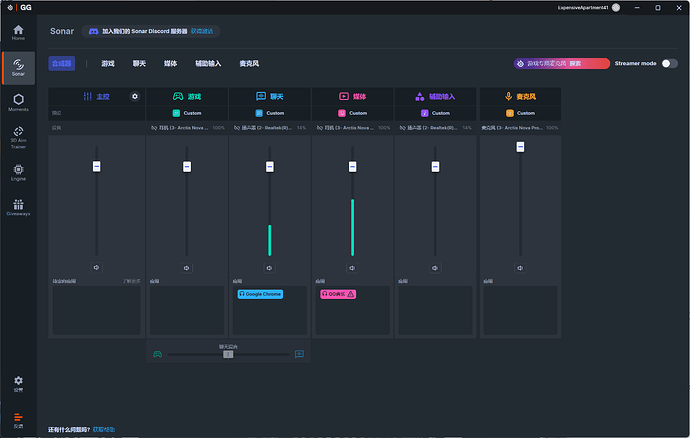Click the 获取帮助 link at bottom
The height and width of the screenshot is (438, 690).
click(x=103, y=430)
